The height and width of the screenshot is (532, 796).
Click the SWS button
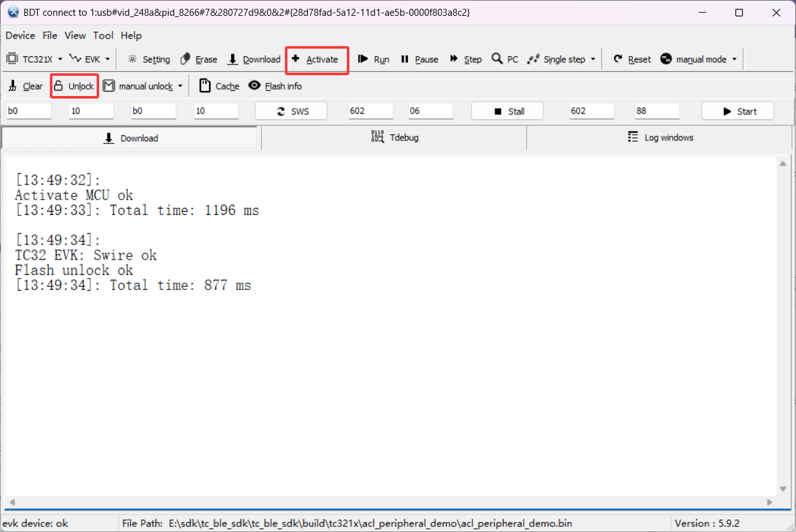point(291,111)
